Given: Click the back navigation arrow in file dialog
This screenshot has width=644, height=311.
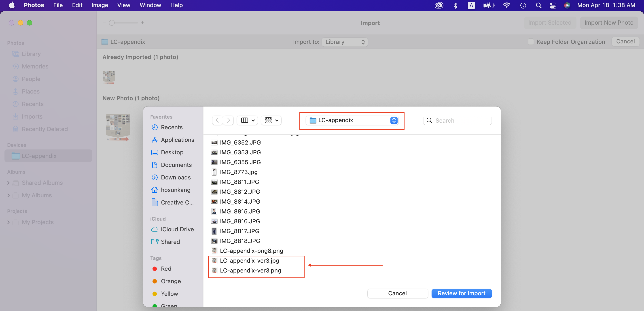Looking at the screenshot, I should pyautogui.click(x=217, y=120).
